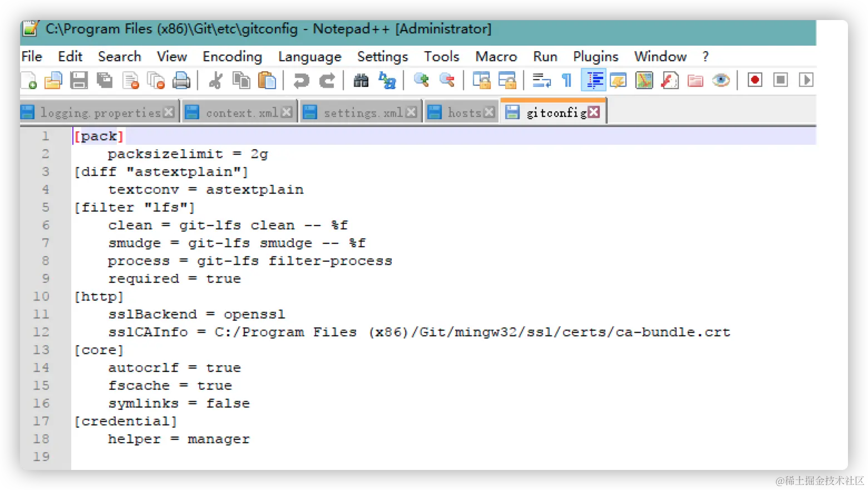Open the Run menu
This screenshot has width=868, height=490.
[x=545, y=56]
